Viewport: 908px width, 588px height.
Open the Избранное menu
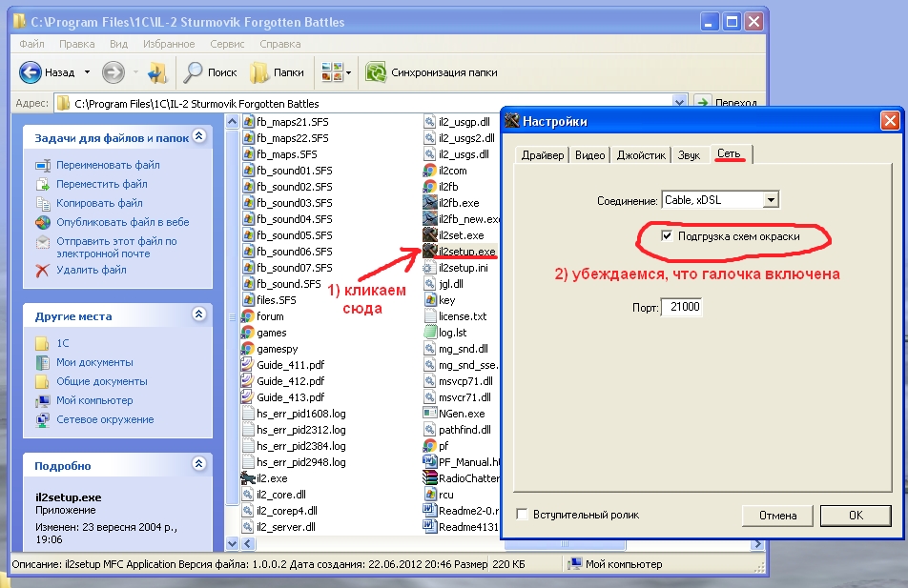(169, 44)
